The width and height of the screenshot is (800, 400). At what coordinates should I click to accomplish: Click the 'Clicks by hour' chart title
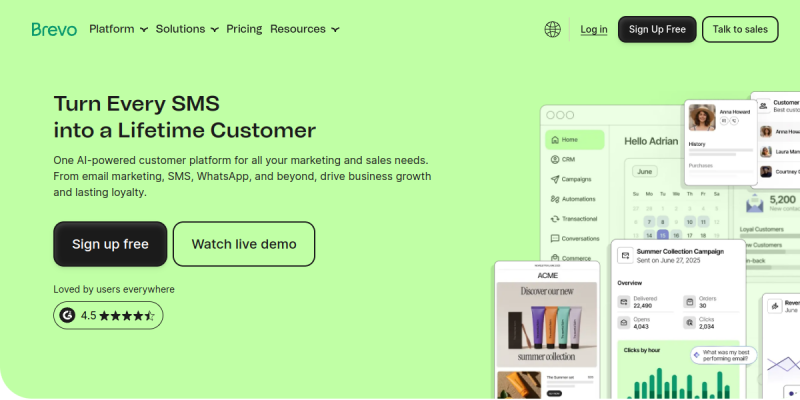coord(642,351)
